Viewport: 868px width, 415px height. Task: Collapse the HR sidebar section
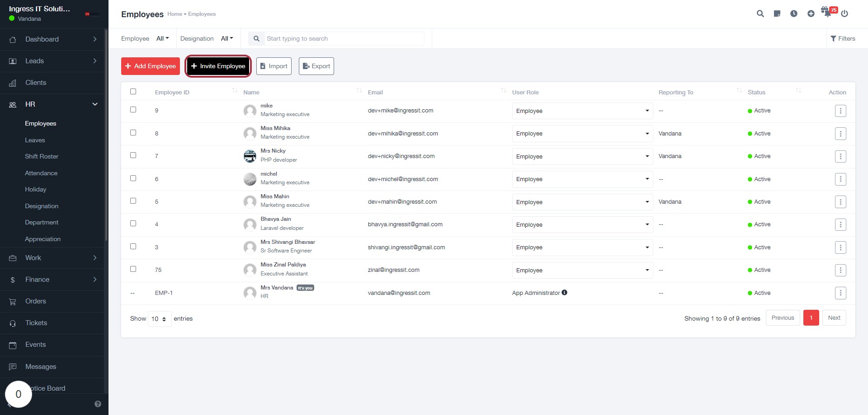tap(52, 104)
